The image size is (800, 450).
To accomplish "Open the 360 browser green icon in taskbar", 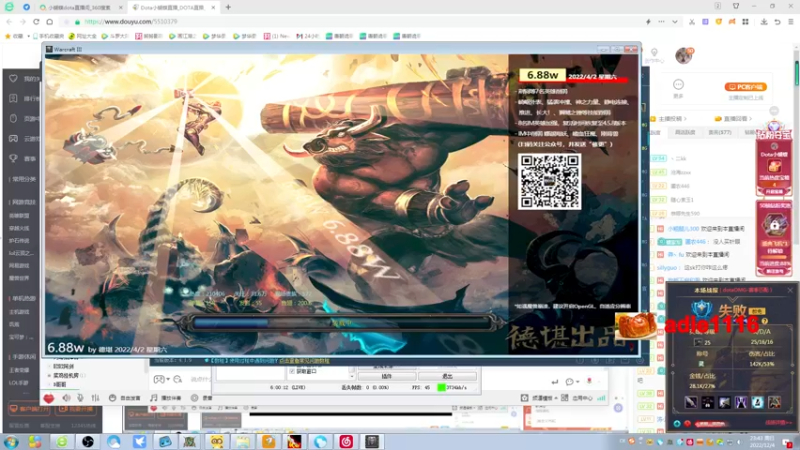I will point(62,441).
